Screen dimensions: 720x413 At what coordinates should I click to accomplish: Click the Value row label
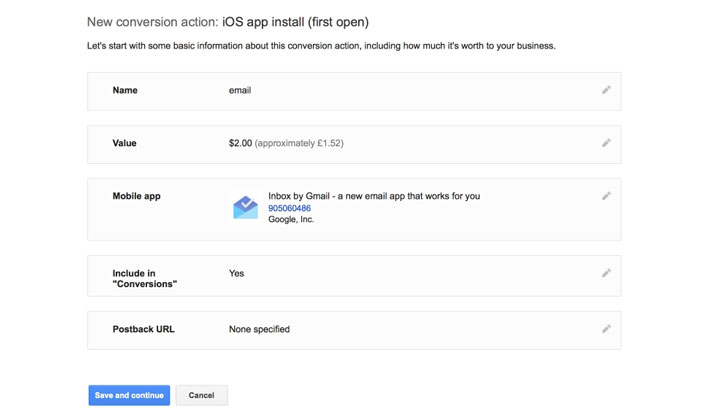(124, 143)
